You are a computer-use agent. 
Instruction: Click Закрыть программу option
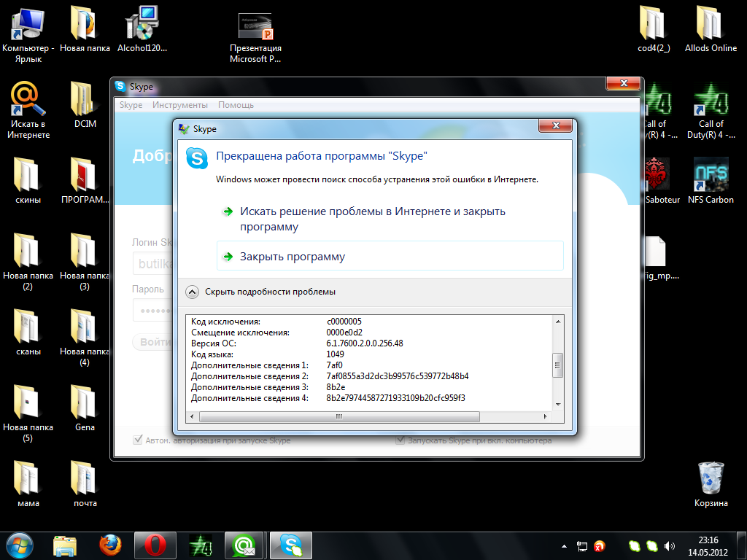click(x=390, y=256)
